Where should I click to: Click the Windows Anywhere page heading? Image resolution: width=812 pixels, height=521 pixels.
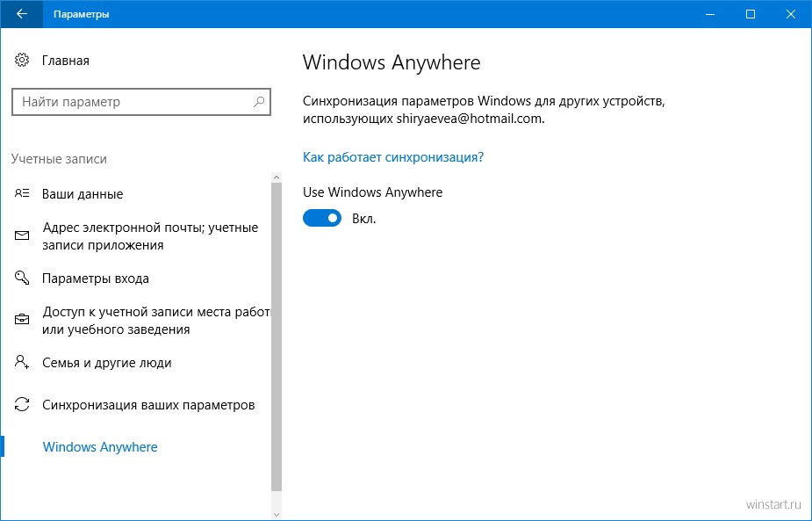392,62
